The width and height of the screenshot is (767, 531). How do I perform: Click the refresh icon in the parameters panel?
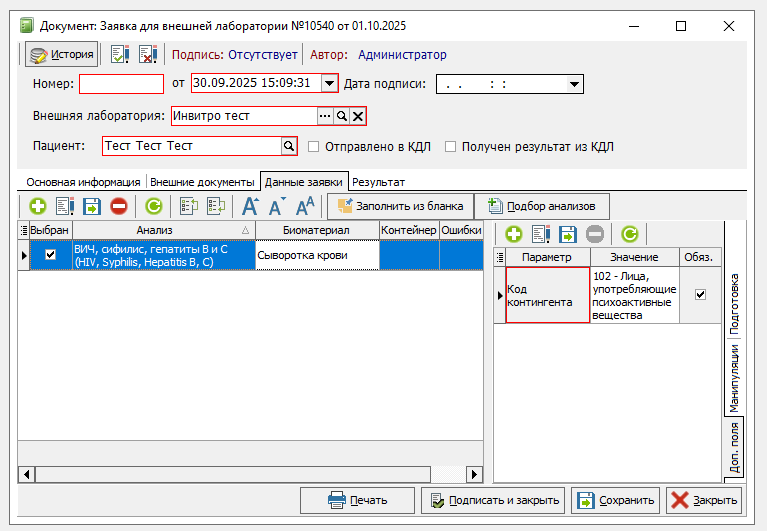pyautogui.click(x=629, y=234)
